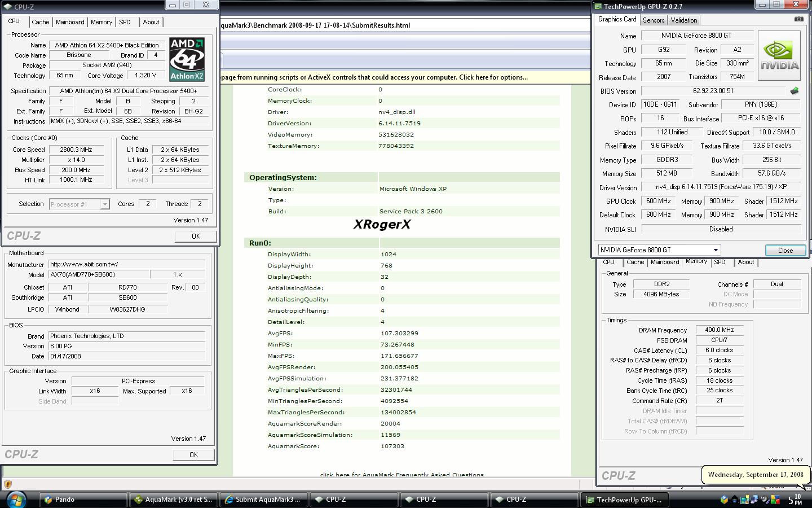Viewport: 812px width, 508px height.
Task: Click the Core Speed value 2800.3 MHz
Action: point(77,150)
